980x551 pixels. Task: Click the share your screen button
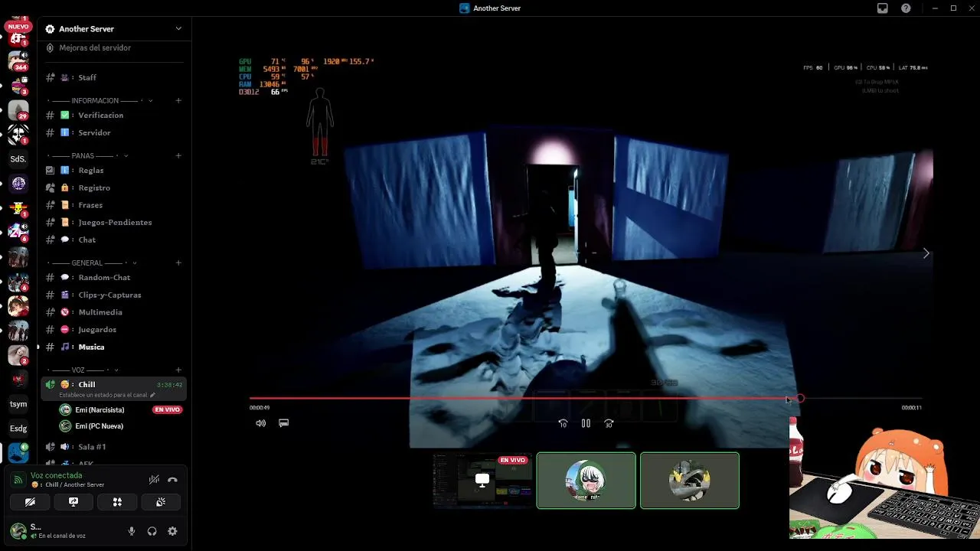[73, 502]
